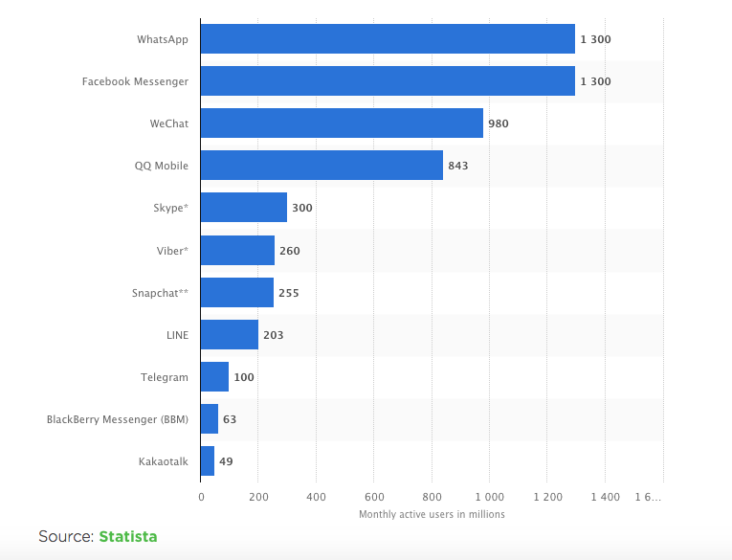Click the 1 000 tick on x-axis
This screenshot has width=732, height=560.
tap(490, 497)
